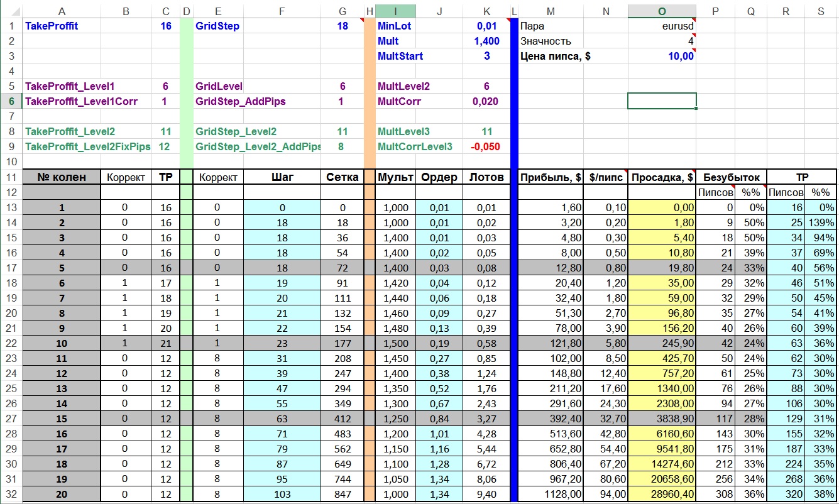
Task: Select the drawdown value 28960,40
Action: coord(662,494)
